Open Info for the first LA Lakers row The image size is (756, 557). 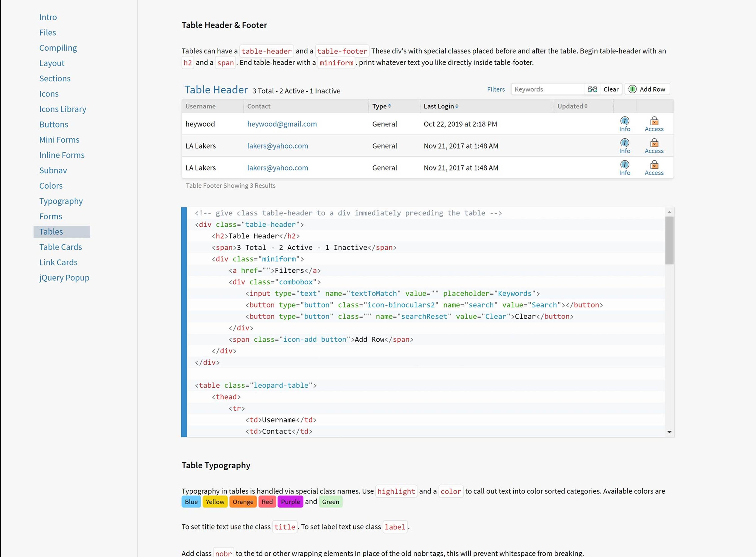625,143
